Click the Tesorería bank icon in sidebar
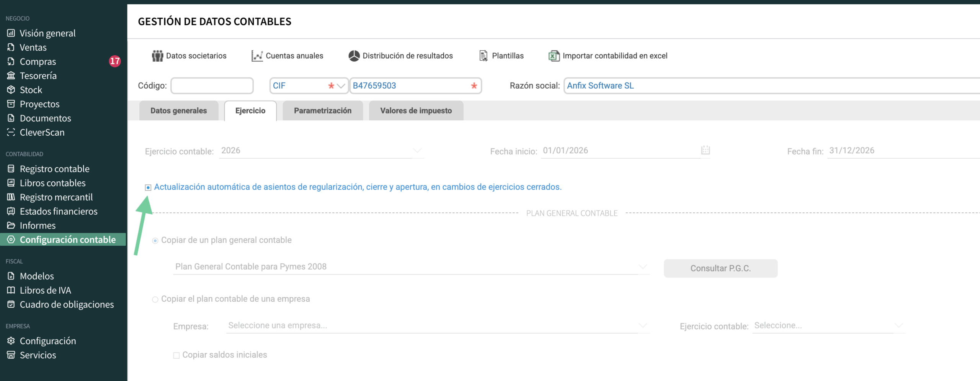Screen dimensions: 980x381 point(11,76)
